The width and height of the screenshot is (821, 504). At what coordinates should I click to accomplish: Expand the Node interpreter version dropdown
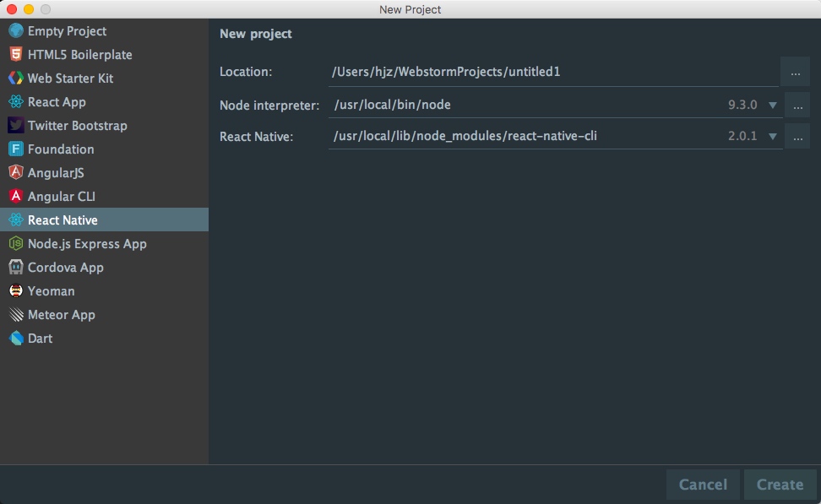pyautogui.click(x=772, y=106)
